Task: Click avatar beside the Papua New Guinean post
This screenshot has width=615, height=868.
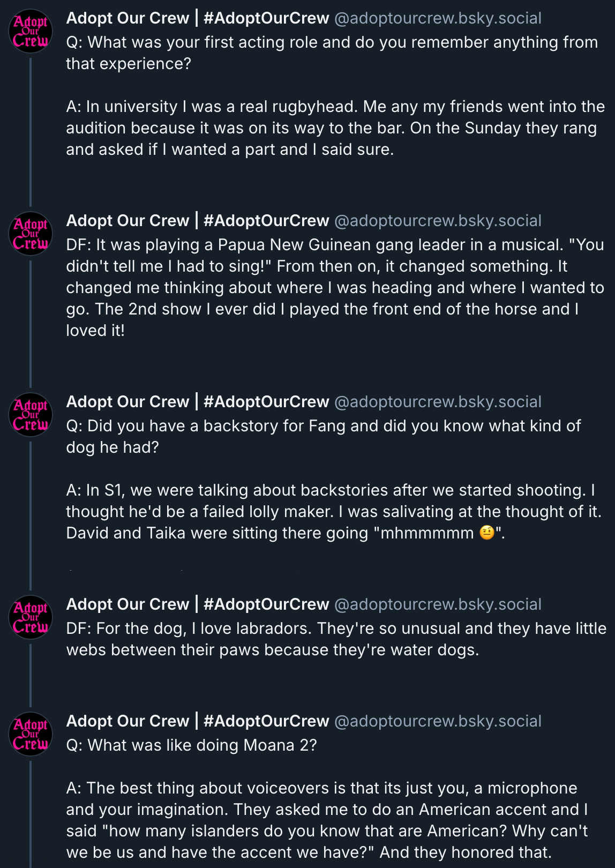Action: pos(31,234)
